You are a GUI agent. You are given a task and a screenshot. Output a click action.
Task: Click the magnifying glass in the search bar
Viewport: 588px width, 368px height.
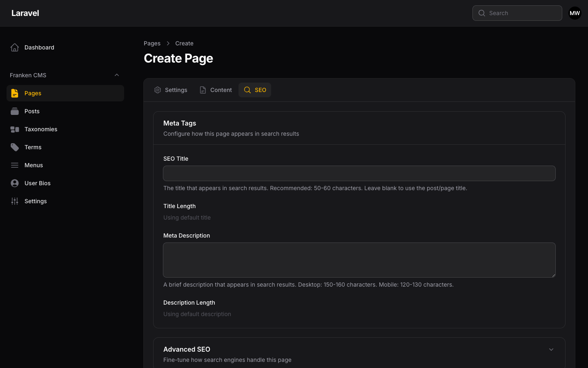(482, 13)
